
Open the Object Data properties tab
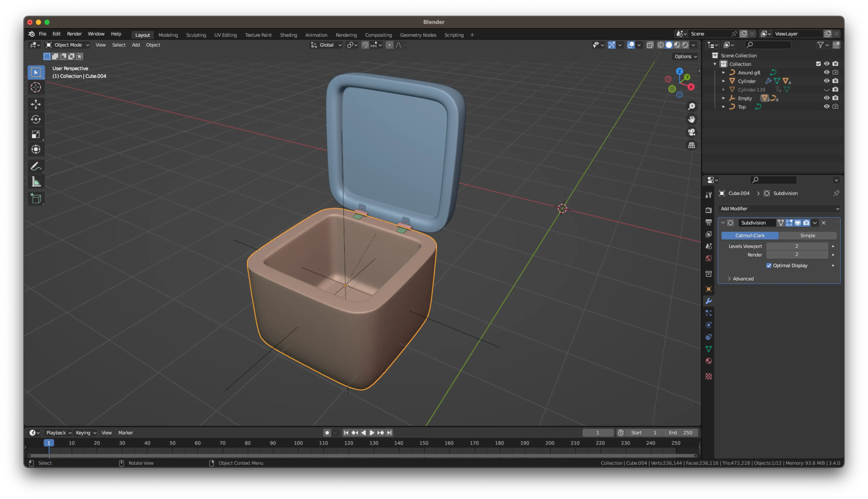click(708, 349)
